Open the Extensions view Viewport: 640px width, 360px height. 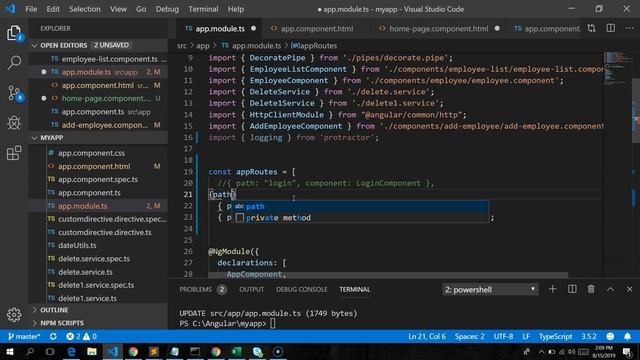pyautogui.click(x=14, y=153)
